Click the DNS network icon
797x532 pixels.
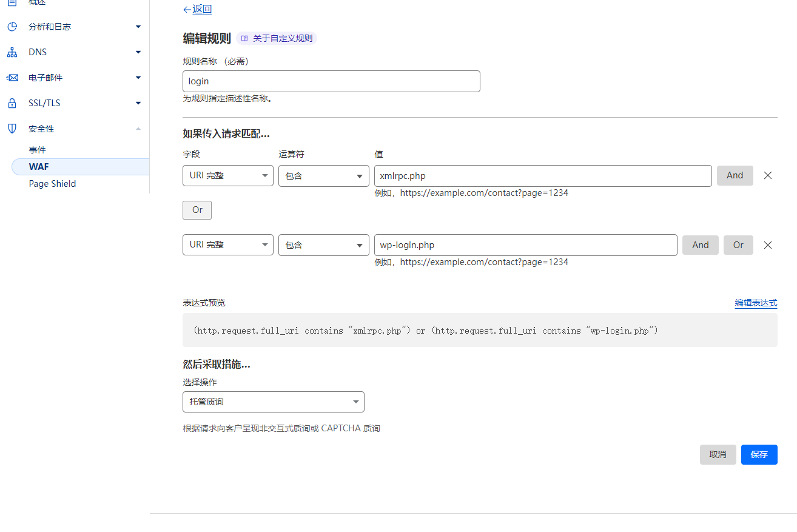coord(12,52)
